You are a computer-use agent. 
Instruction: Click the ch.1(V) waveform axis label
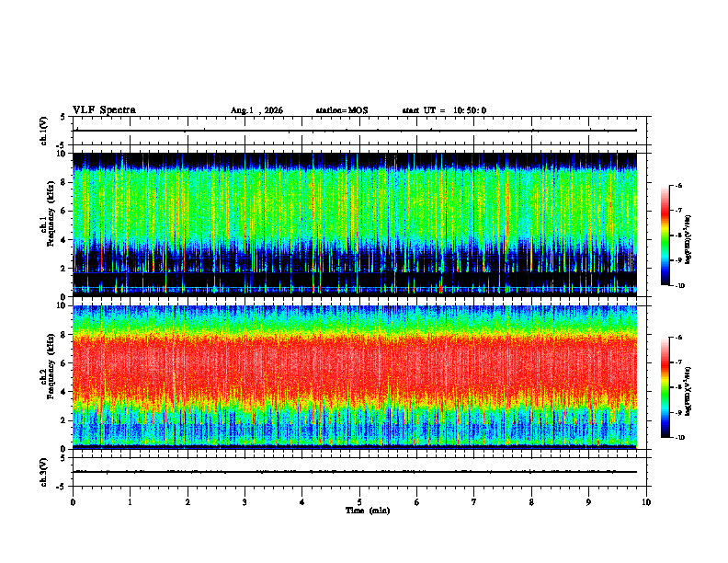44,131
